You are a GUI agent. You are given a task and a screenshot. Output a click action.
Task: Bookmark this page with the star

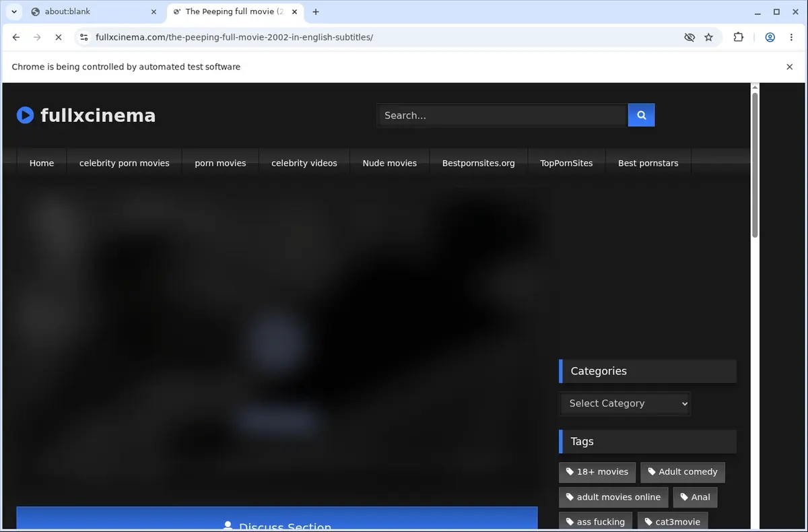click(x=708, y=38)
